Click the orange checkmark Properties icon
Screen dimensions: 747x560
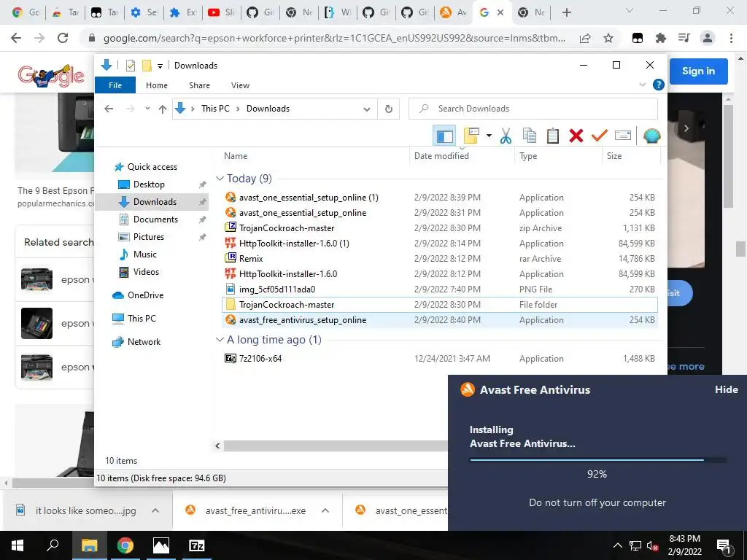600,136
